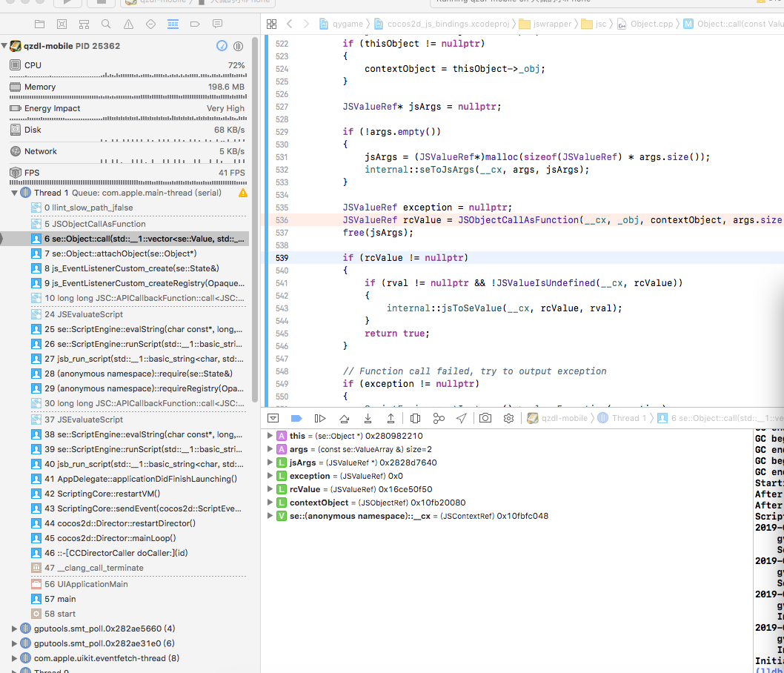Expand the jsArgs variable

point(270,463)
